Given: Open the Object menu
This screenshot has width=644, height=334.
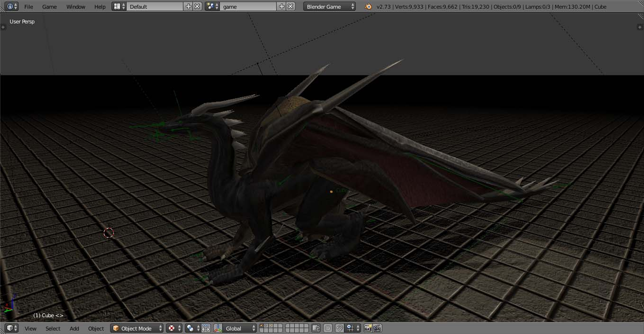Looking at the screenshot, I should [96, 328].
